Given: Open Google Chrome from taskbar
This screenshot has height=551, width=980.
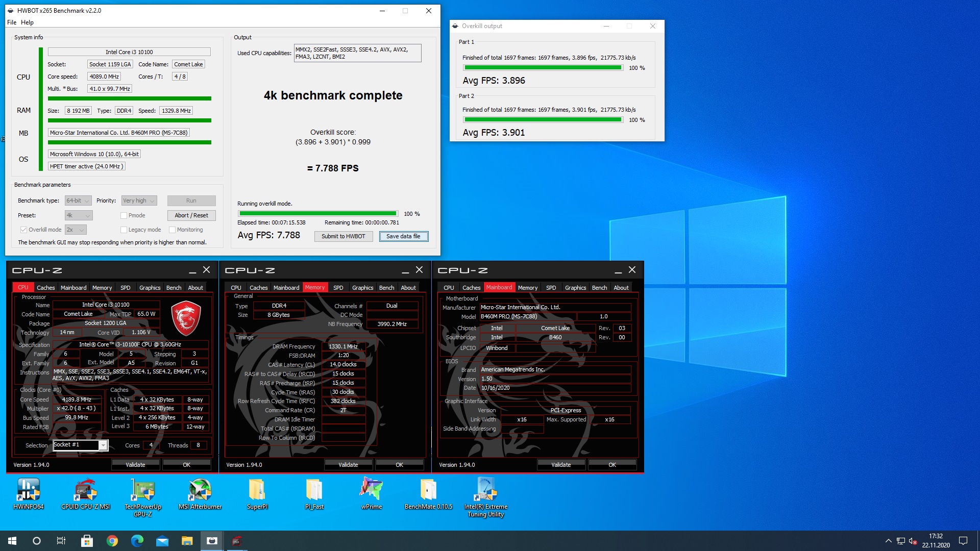Looking at the screenshot, I should coord(112,541).
